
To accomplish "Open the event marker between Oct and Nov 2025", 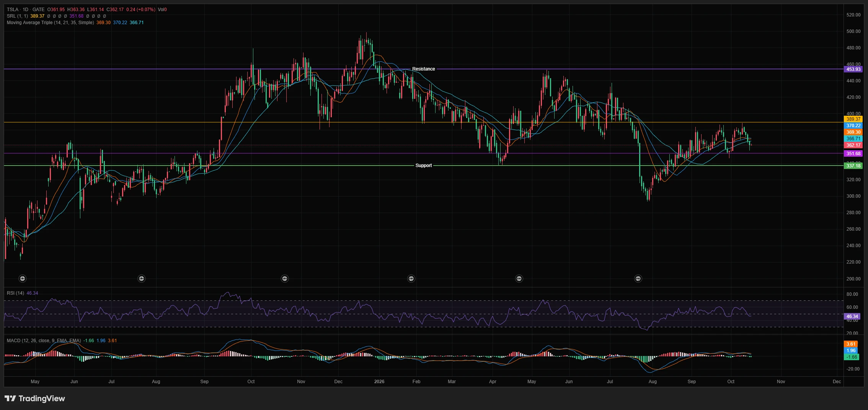I will coord(285,279).
